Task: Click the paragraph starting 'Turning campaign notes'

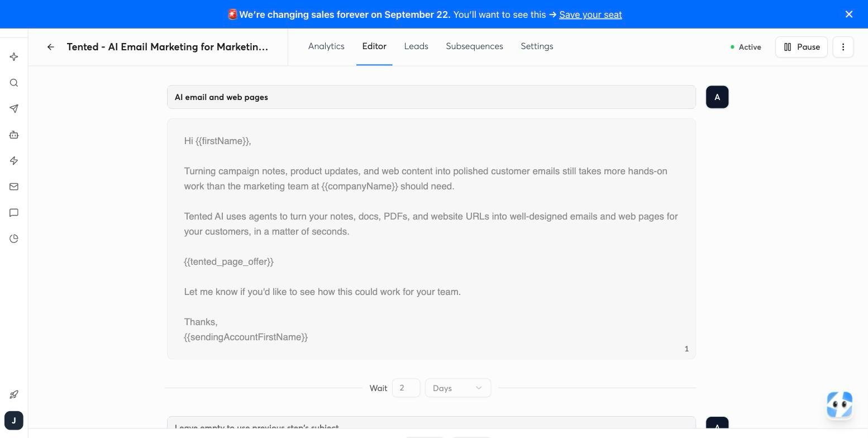Action: pos(426,179)
